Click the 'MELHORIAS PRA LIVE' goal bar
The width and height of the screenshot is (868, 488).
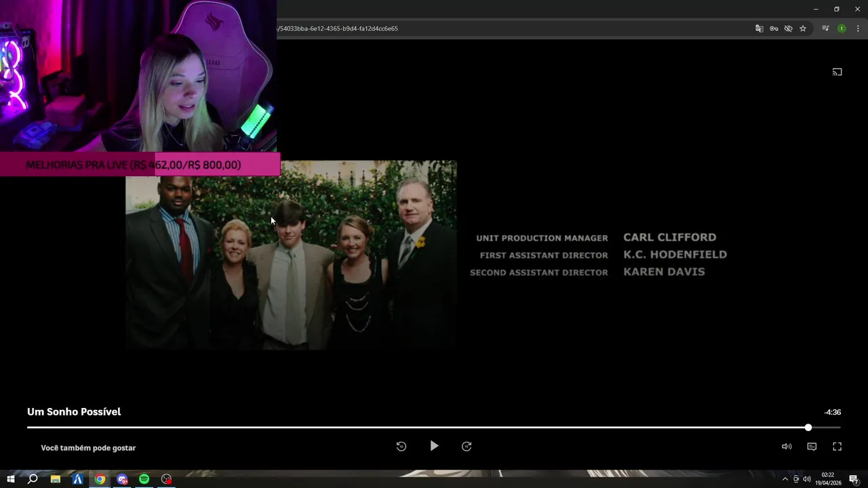[x=140, y=165]
